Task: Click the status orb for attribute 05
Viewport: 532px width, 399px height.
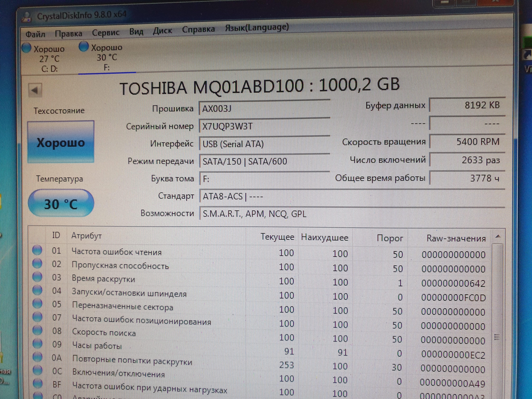Action: click(x=37, y=303)
